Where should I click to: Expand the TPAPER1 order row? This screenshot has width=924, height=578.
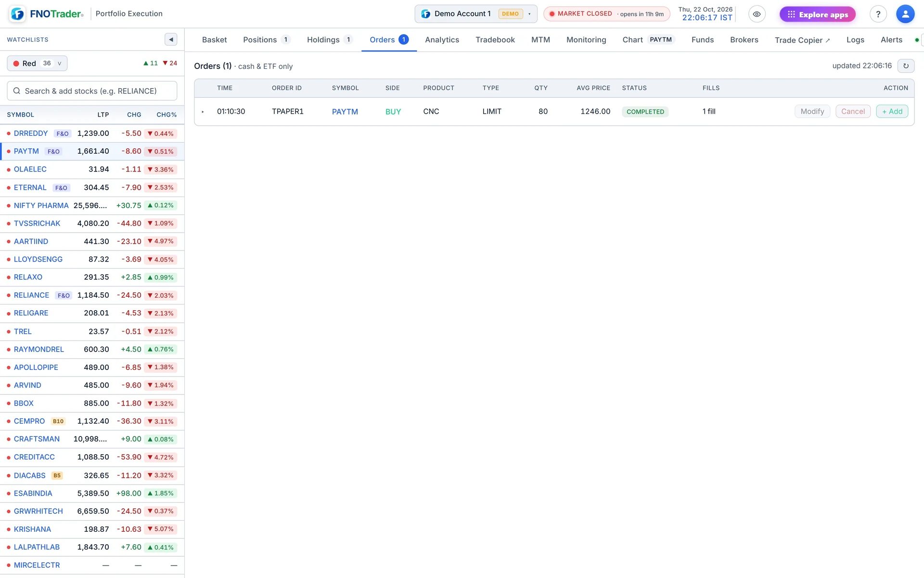coord(203,112)
